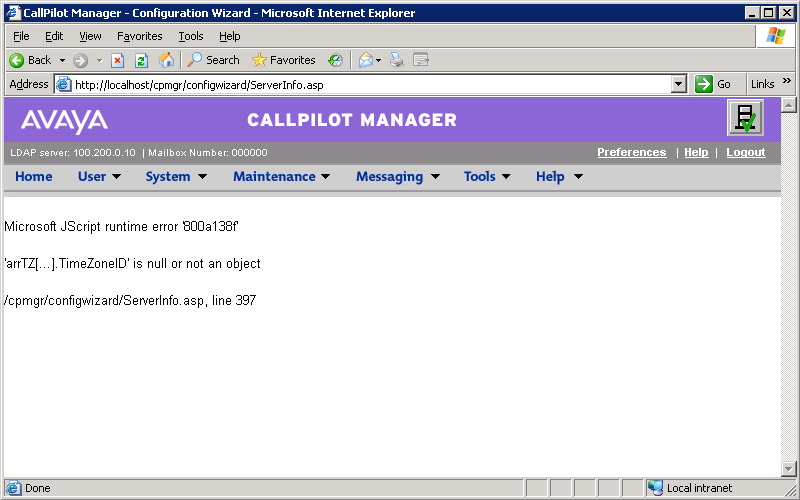Expand the Links toolbar chevron
The height and width of the screenshot is (500, 800).
click(x=786, y=81)
